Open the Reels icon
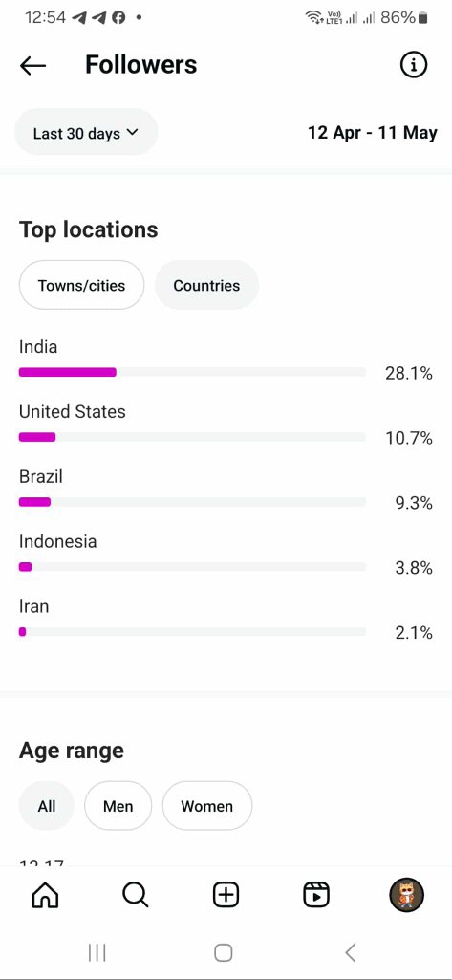The image size is (452, 980). coord(316,895)
